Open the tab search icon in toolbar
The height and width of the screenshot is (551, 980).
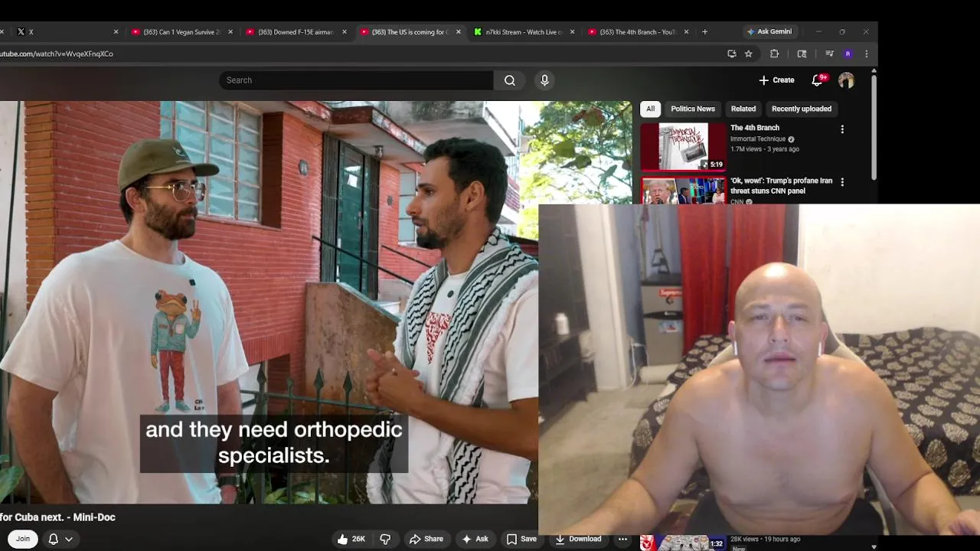click(802, 54)
